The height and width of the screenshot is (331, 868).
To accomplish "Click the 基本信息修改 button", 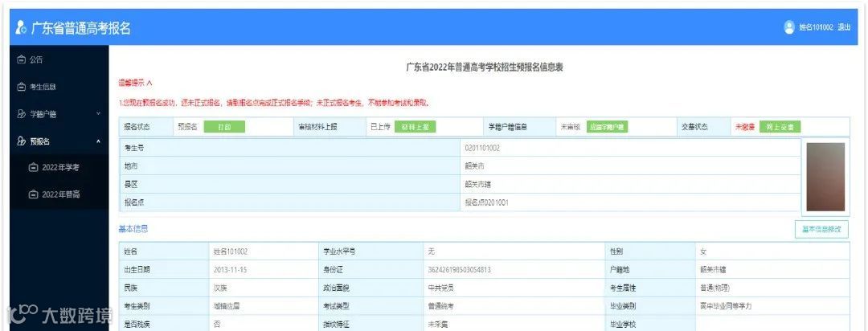I will point(821,229).
